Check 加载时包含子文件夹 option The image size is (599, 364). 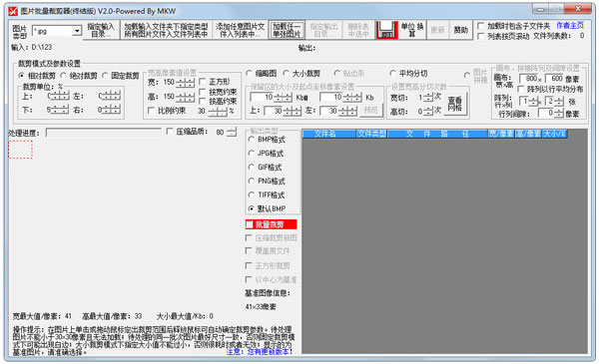(481, 26)
